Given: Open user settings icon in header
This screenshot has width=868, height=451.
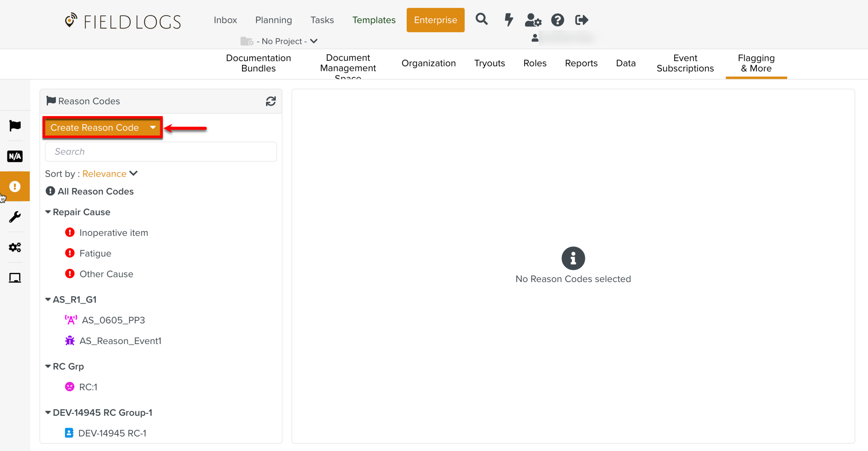Looking at the screenshot, I should click(x=533, y=20).
